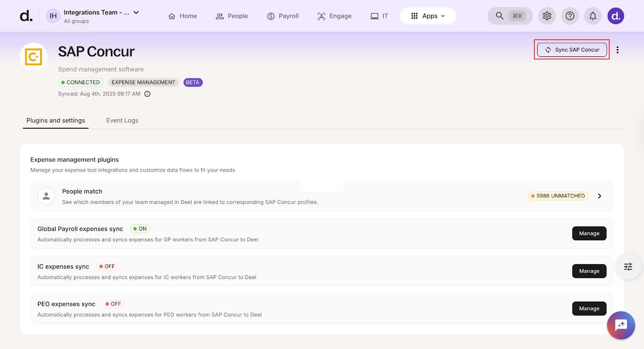
Task: Open People match details chevron
Action: [x=599, y=196]
